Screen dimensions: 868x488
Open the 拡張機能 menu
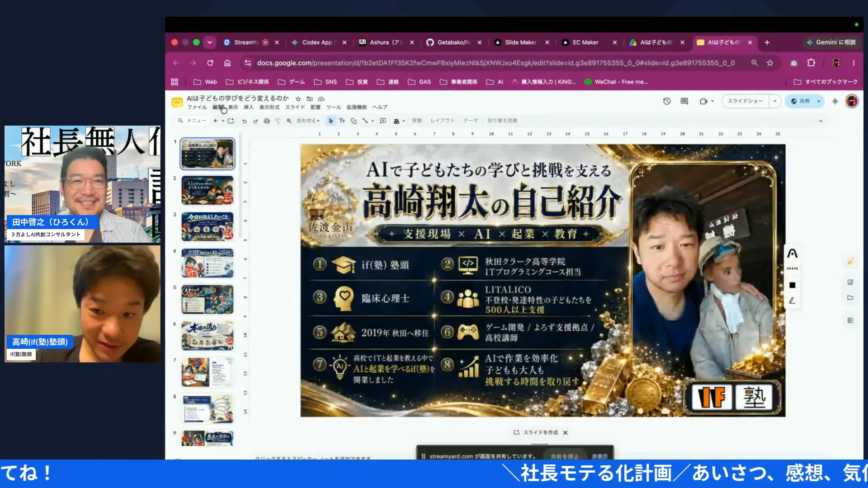click(x=357, y=107)
